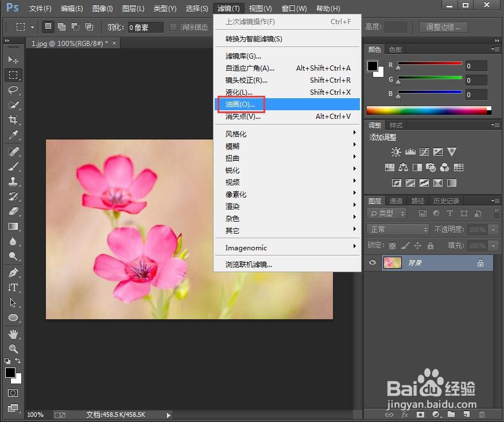Open the Image menu
This screenshot has width=504, height=422.
click(x=103, y=9)
